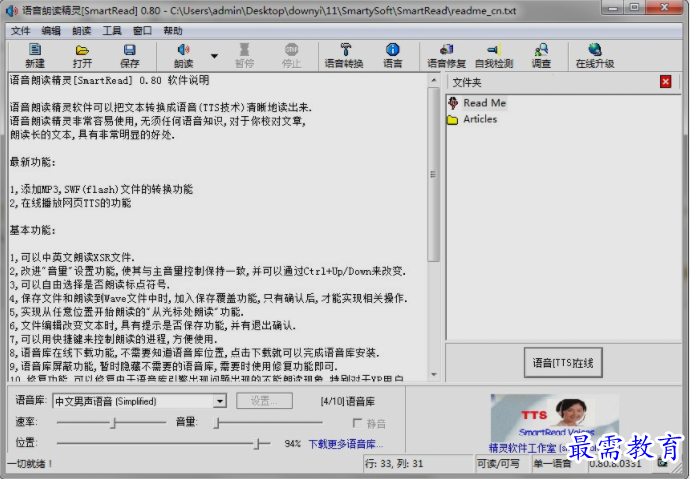Click the 停止 stop icon
The height and width of the screenshot is (479, 690).
(291, 55)
